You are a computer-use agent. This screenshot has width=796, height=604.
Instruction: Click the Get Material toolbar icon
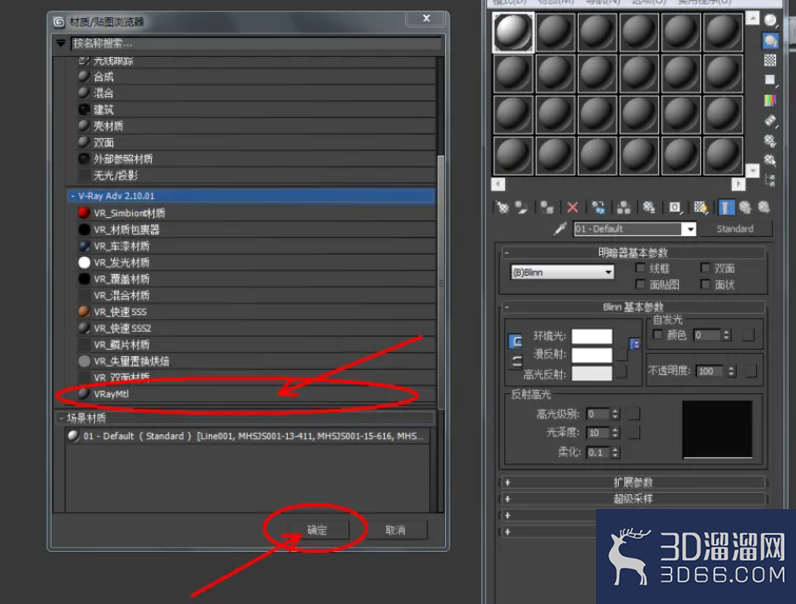tap(502, 207)
